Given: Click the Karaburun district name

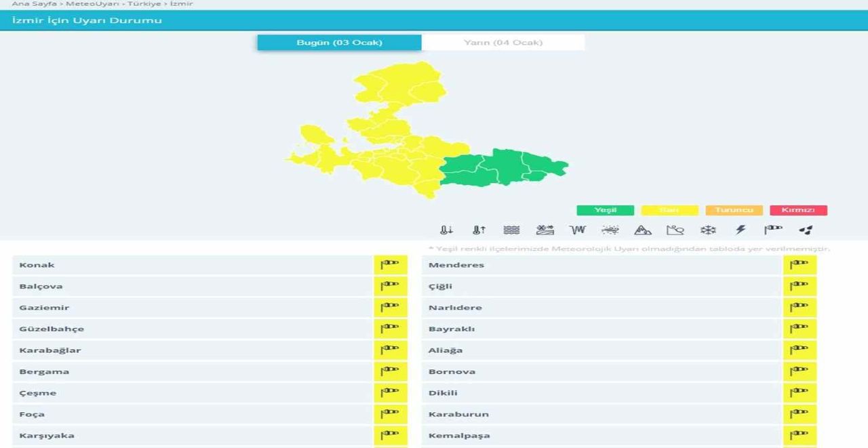Looking at the screenshot, I should pyautogui.click(x=458, y=414).
